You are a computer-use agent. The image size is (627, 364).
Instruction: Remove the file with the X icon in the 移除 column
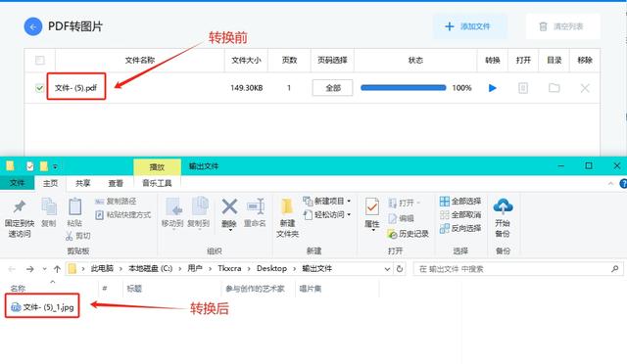point(585,88)
